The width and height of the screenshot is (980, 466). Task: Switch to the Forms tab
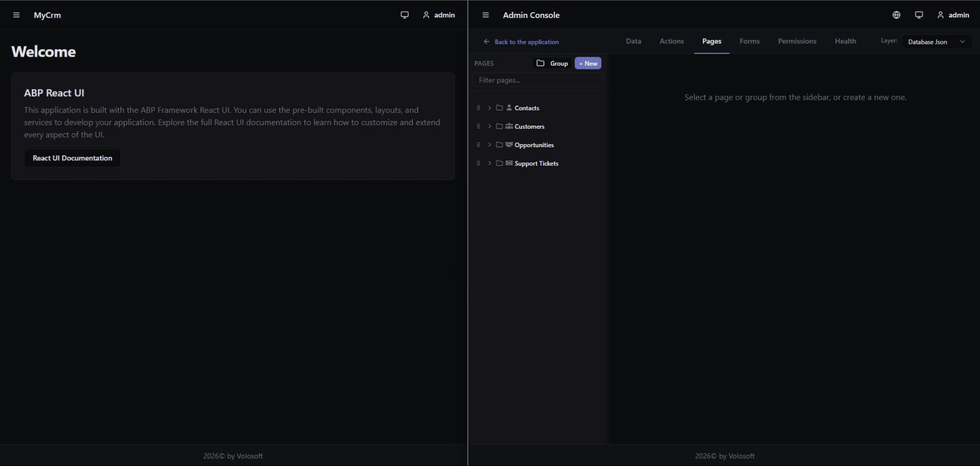click(749, 41)
